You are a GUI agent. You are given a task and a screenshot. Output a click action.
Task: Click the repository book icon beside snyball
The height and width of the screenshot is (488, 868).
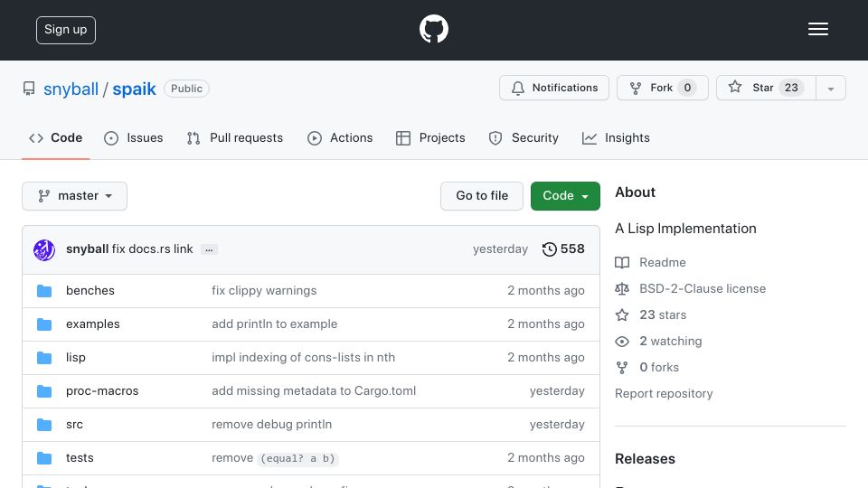[x=29, y=89]
